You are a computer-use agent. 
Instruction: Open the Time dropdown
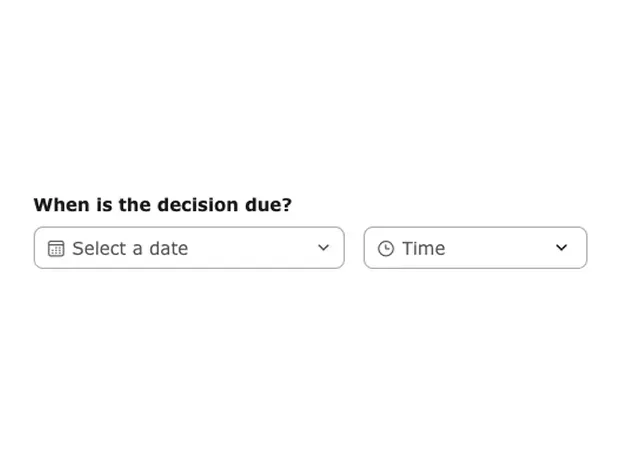[x=475, y=248]
